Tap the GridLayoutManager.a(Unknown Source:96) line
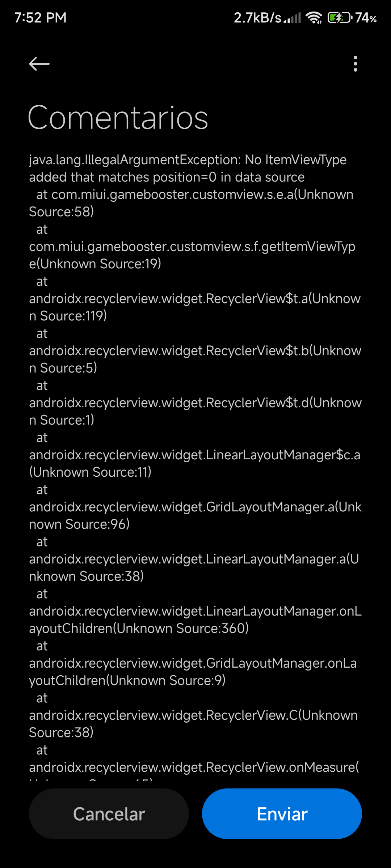391x868 pixels. click(195, 515)
